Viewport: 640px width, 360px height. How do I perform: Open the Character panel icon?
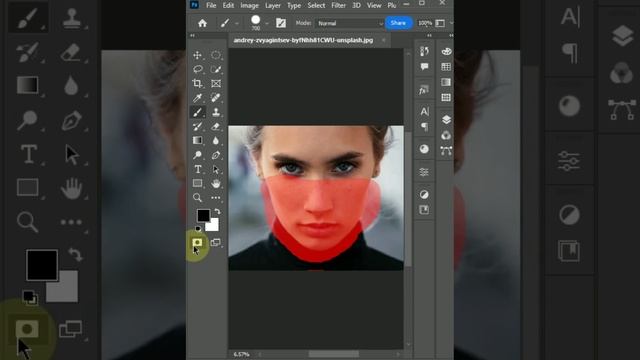424,111
